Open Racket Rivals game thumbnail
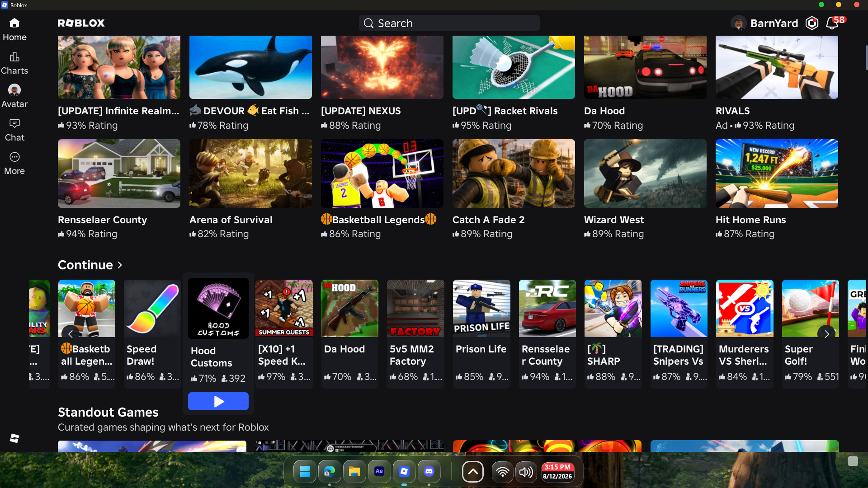 [x=514, y=67]
